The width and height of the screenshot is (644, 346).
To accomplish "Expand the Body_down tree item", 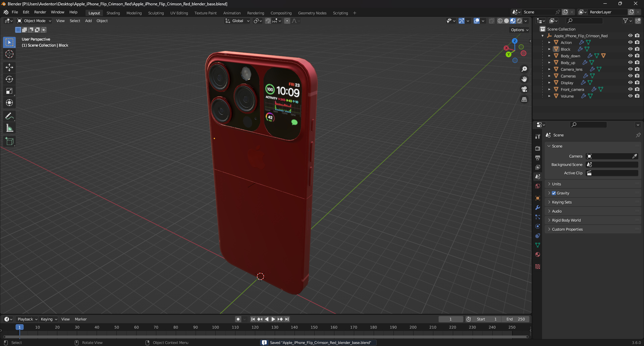I will click(549, 56).
